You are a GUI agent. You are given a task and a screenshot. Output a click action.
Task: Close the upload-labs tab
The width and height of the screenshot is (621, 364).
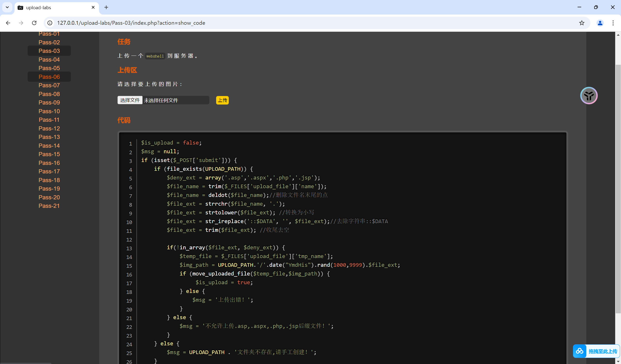tap(93, 7)
